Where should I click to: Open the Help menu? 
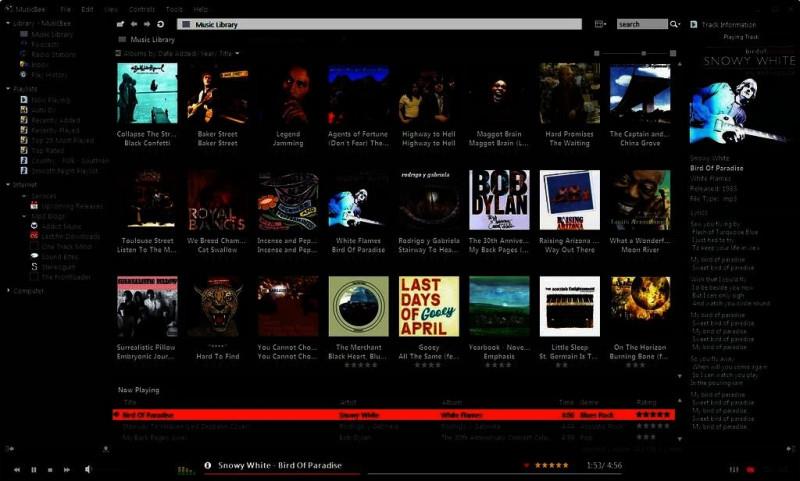201,9
